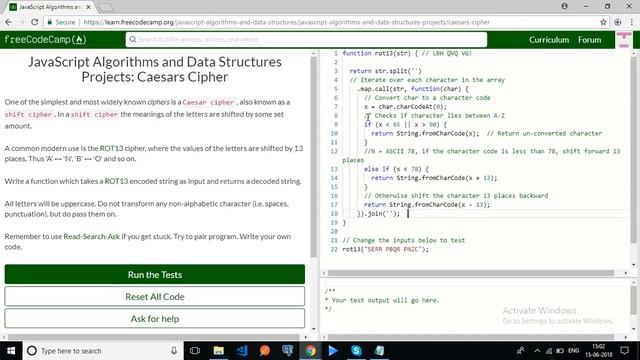This screenshot has width=640, height=360.
Task: Click the browser back arrow
Action: pyautogui.click(x=9, y=22)
